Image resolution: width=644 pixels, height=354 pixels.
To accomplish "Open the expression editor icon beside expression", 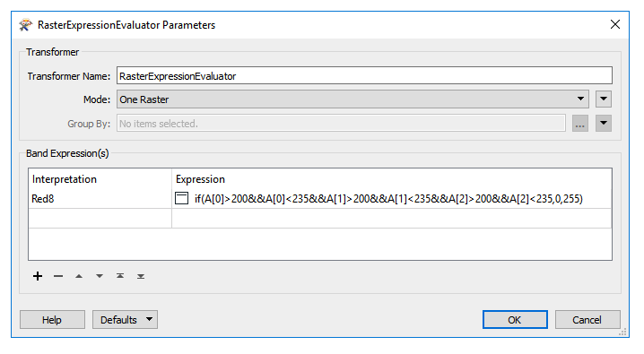I will (x=181, y=198).
